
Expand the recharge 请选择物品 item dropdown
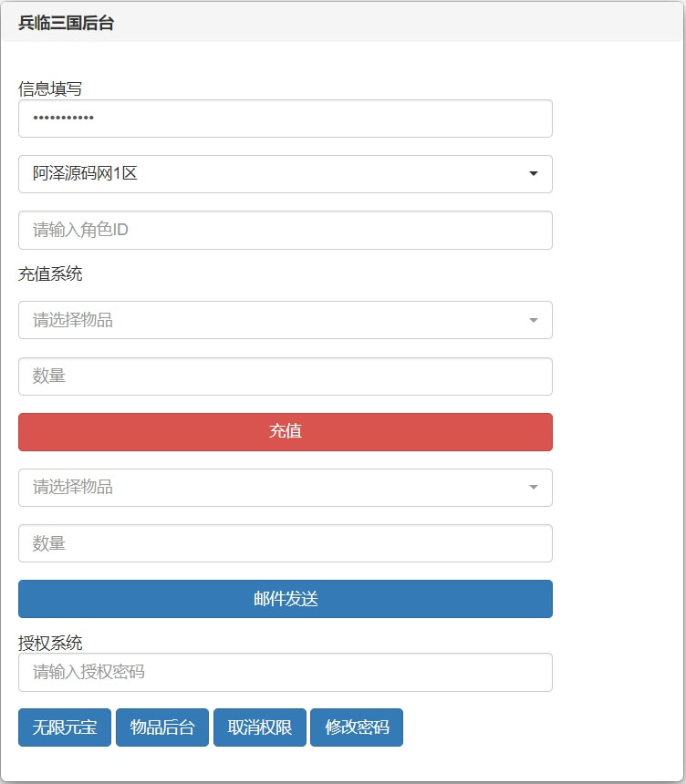point(285,320)
